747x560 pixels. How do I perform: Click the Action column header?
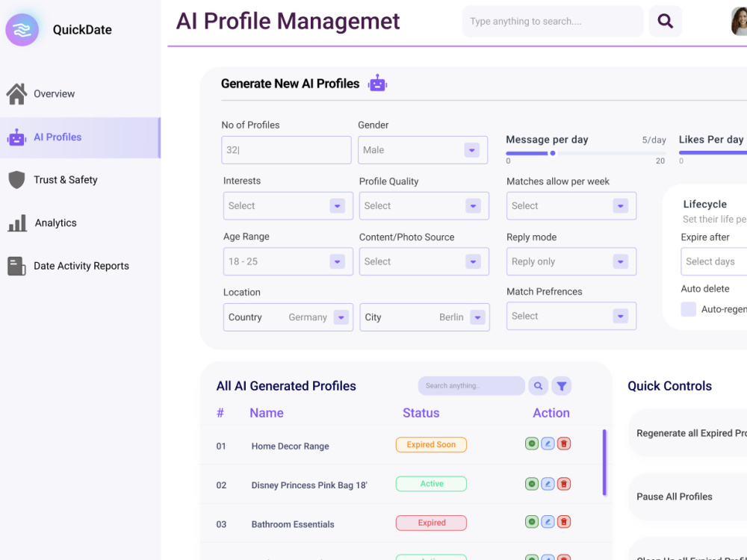551,413
